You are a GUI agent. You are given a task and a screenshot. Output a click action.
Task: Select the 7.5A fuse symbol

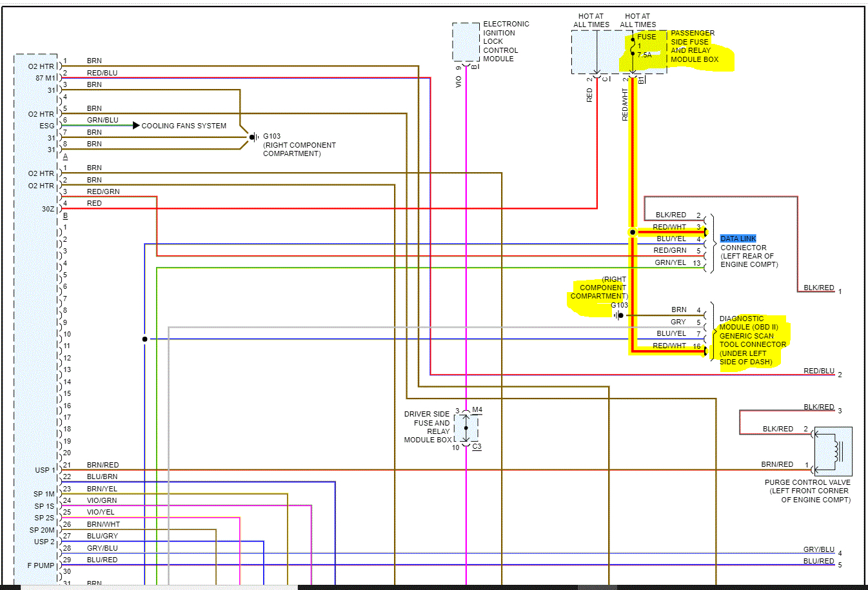633,46
